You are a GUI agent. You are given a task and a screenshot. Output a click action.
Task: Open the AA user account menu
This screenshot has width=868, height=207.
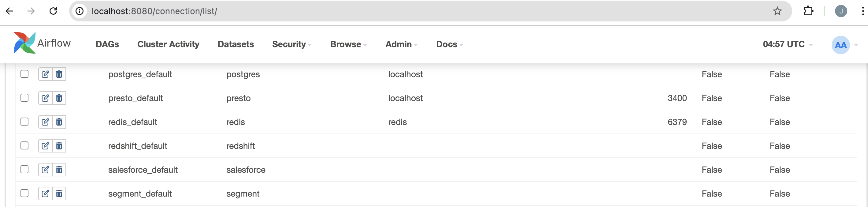(x=844, y=45)
